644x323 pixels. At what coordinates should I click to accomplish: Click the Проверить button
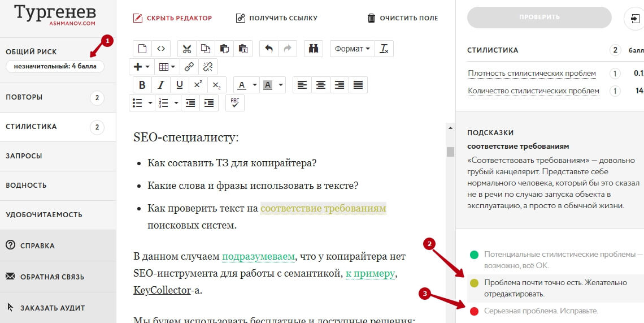[x=539, y=18]
